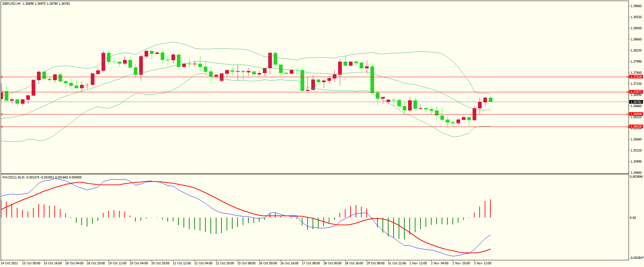Click the 1.38330 price axis value
Image resolution: width=644 pixels, height=267 pixels.
pyautogui.click(x=636, y=51)
